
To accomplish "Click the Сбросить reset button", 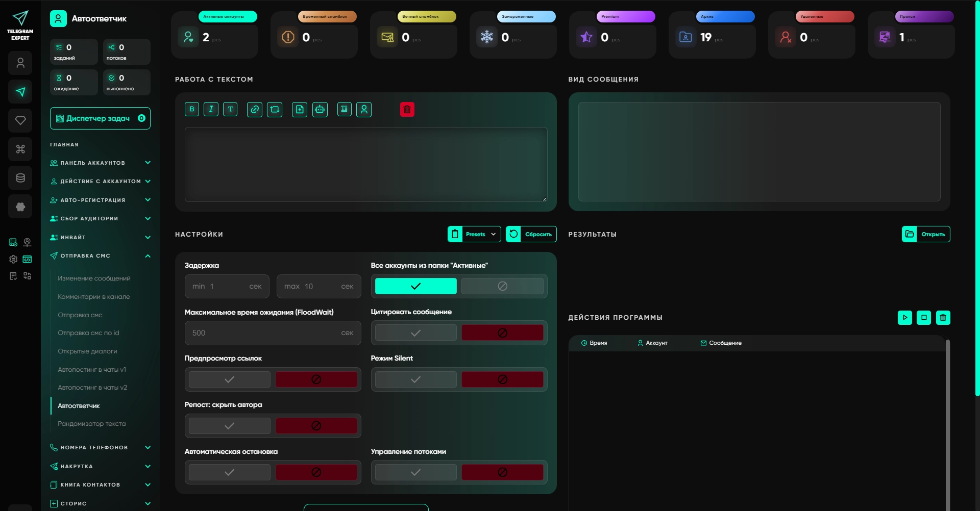I will (x=531, y=234).
